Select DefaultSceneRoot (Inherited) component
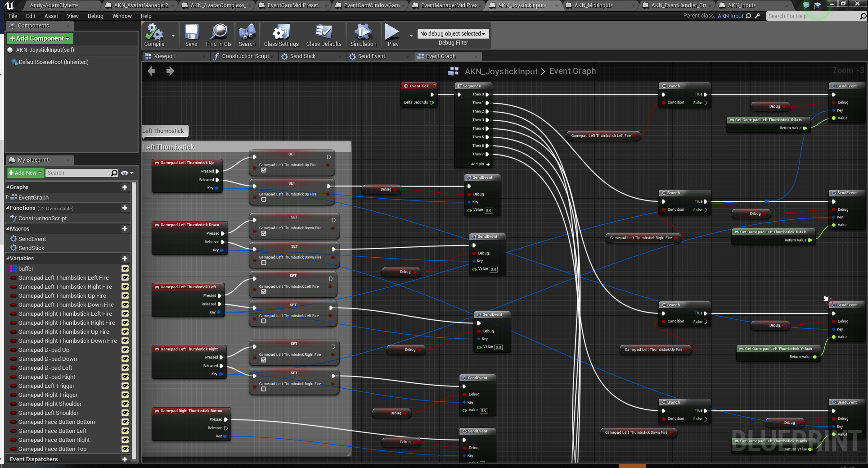 [x=54, y=62]
